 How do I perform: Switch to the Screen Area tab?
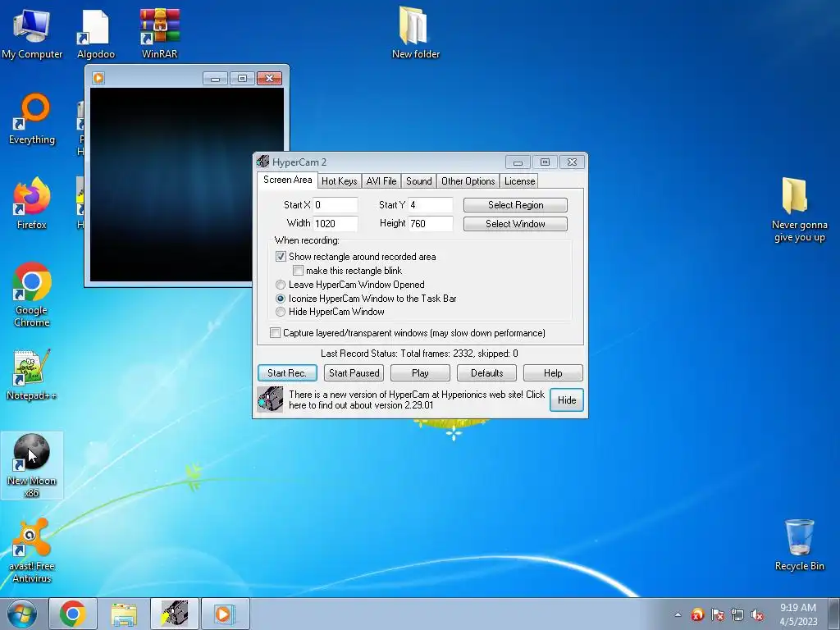click(288, 180)
